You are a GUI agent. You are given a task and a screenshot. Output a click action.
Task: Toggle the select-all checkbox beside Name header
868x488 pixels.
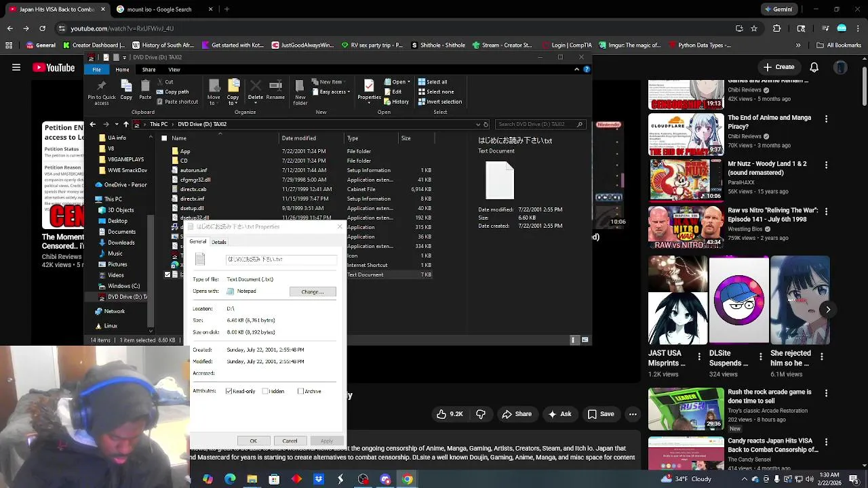pos(164,138)
